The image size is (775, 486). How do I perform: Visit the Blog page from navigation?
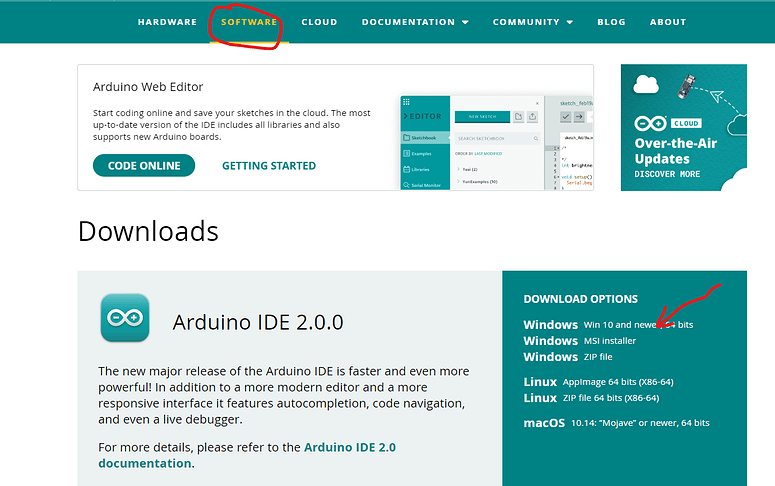611,22
